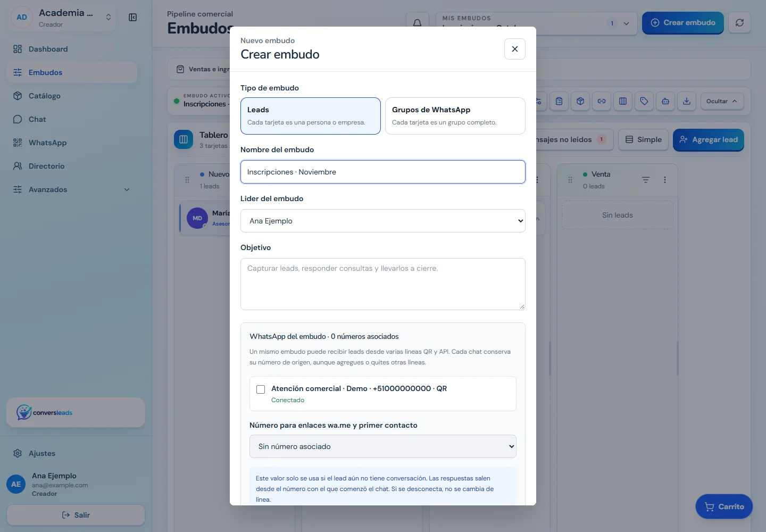The image size is (766, 532).
Task: Click the clipboard toolbar icon
Action: (x=559, y=101)
